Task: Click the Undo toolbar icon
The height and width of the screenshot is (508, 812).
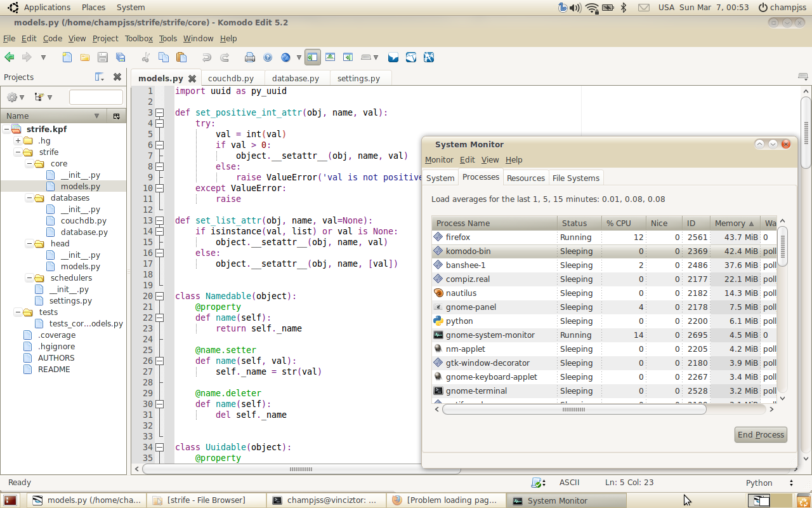Action: tap(206, 57)
